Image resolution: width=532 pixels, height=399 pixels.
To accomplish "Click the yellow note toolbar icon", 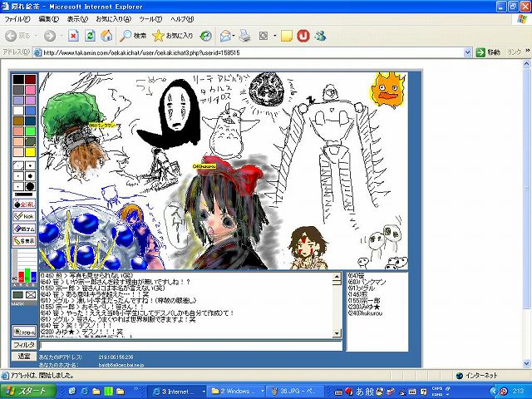I will tap(286, 36).
